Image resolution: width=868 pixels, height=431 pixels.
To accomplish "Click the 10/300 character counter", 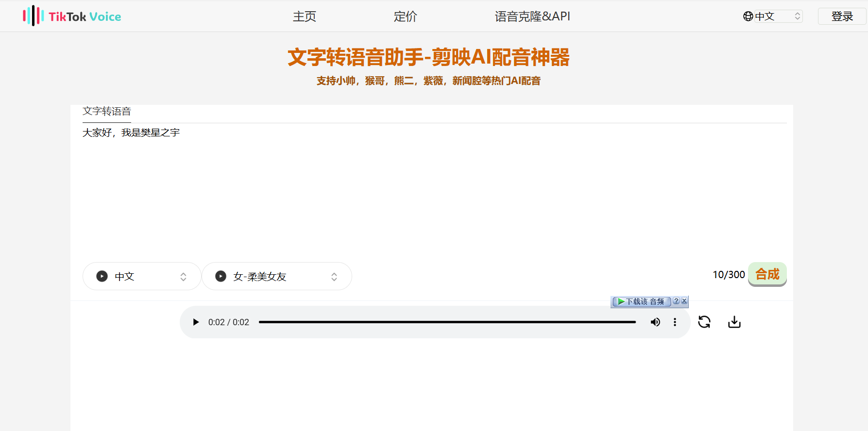I will (x=729, y=275).
